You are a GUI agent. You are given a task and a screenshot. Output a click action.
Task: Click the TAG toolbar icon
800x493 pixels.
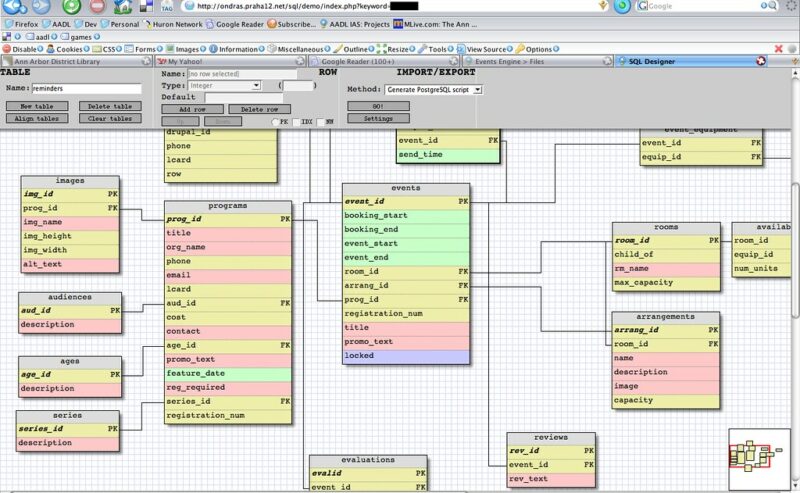click(x=167, y=6)
